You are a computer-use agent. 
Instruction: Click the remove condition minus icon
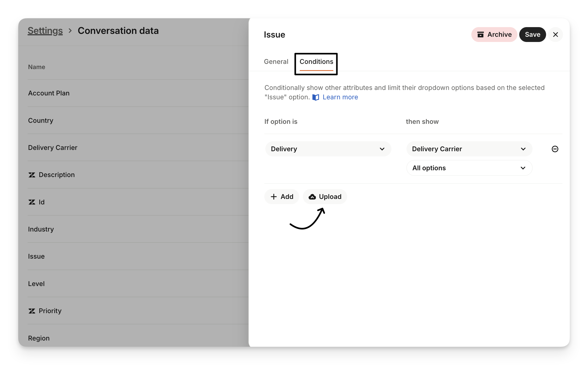(x=555, y=149)
